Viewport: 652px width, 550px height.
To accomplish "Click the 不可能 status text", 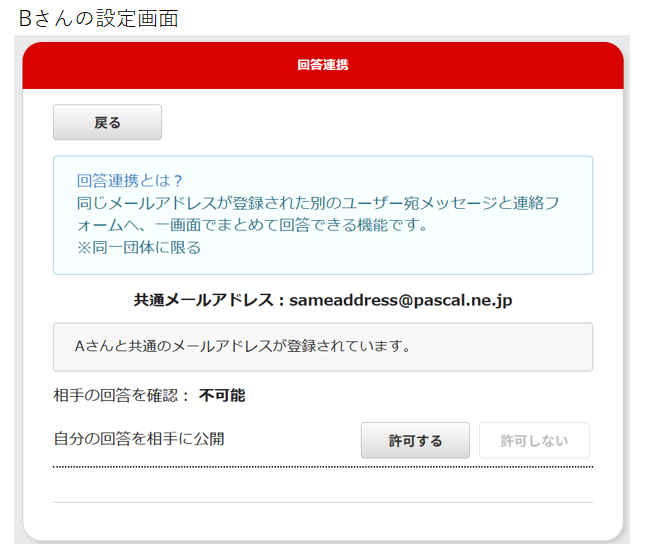I will tap(222, 395).
